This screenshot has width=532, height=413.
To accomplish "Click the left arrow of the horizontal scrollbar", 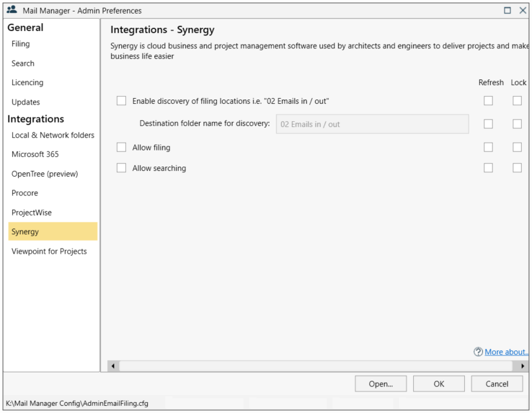I will point(112,365).
